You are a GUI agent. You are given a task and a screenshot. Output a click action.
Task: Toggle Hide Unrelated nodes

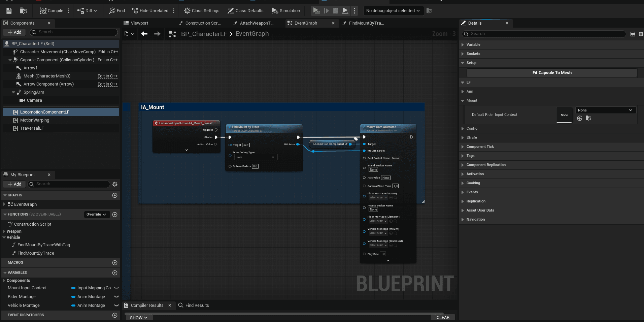coord(150,11)
